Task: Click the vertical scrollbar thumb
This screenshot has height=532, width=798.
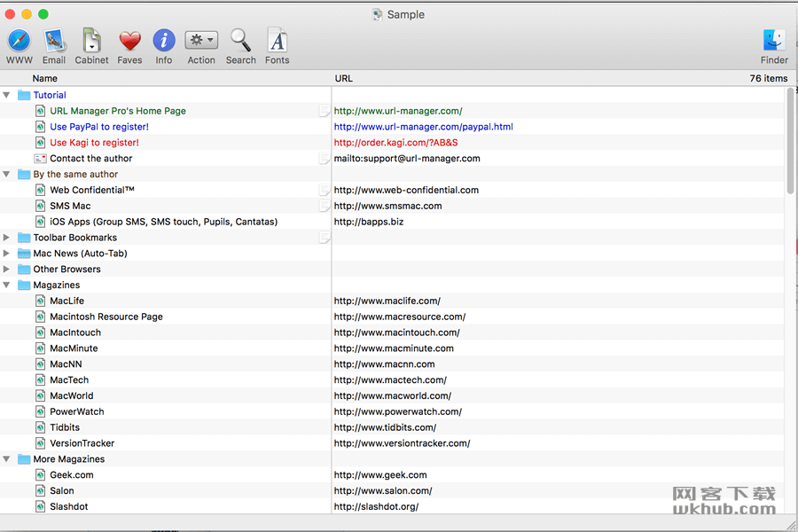Action: coord(790,141)
